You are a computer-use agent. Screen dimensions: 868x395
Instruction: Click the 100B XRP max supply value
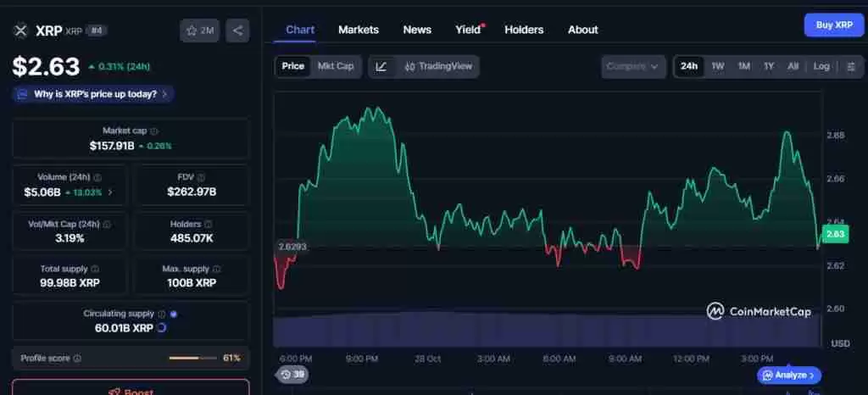[192, 283]
